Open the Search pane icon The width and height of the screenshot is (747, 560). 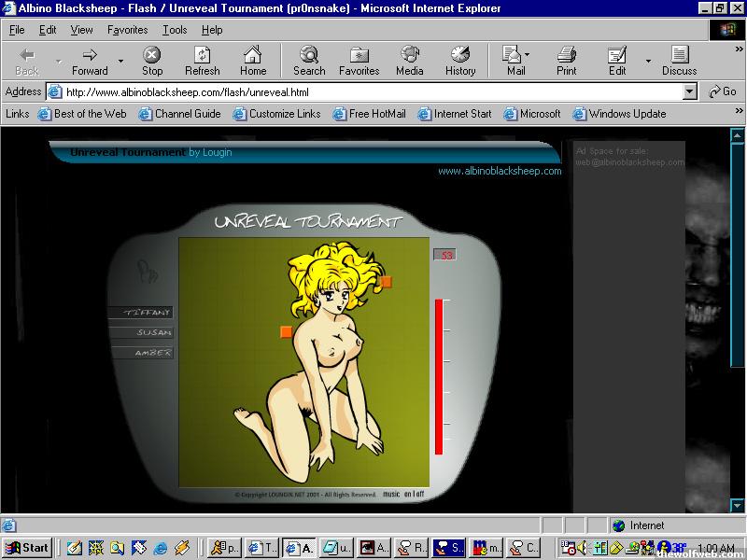coord(309,61)
